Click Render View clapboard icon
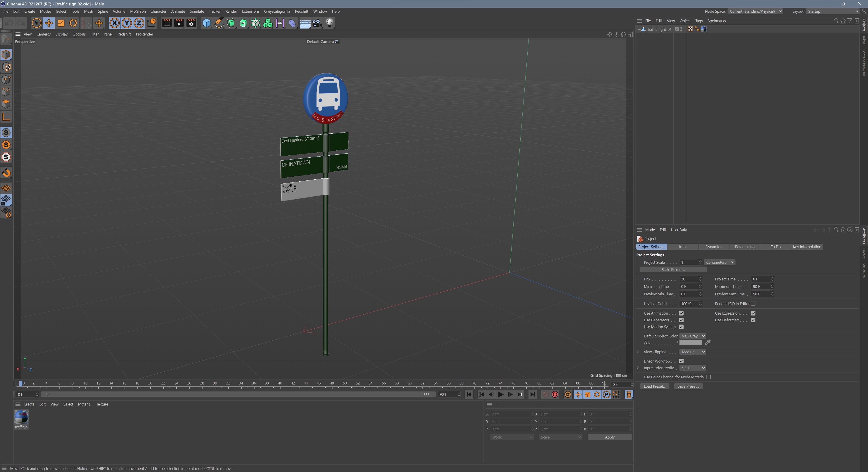This screenshot has height=472, width=868. pyautogui.click(x=166, y=23)
